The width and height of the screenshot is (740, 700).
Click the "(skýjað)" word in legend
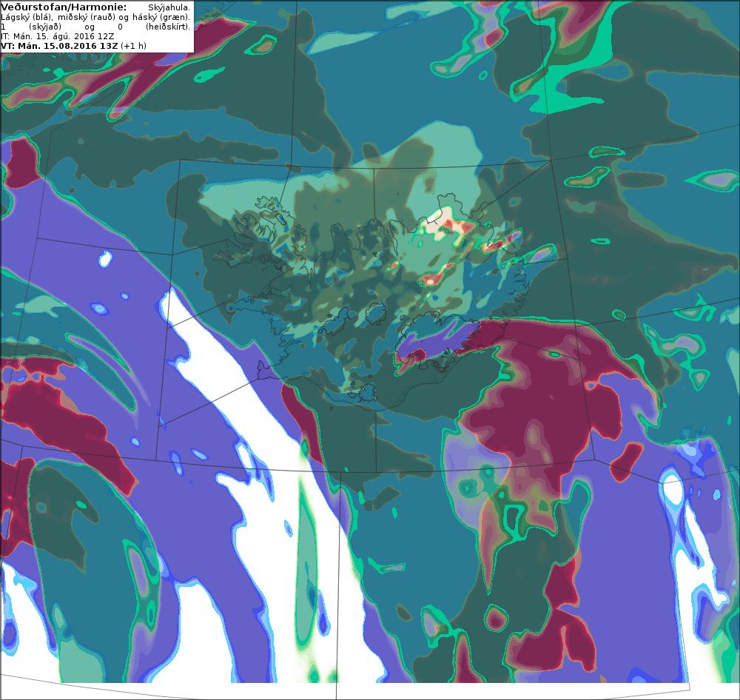(45, 27)
